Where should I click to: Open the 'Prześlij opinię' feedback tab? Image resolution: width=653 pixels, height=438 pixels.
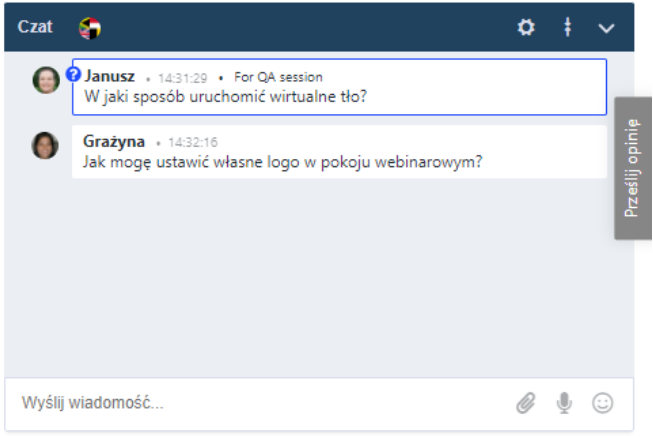(x=633, y=168)
